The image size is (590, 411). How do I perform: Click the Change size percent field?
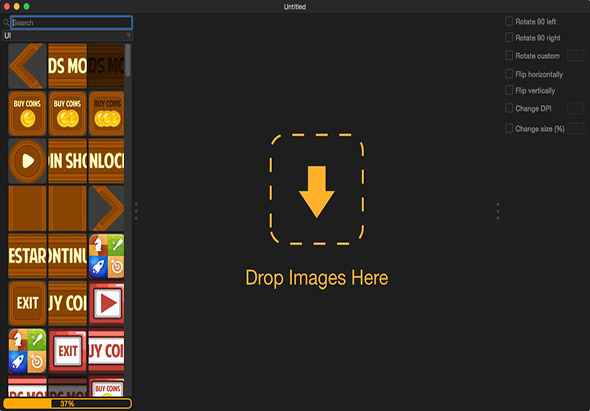click(x=576, y=129)
